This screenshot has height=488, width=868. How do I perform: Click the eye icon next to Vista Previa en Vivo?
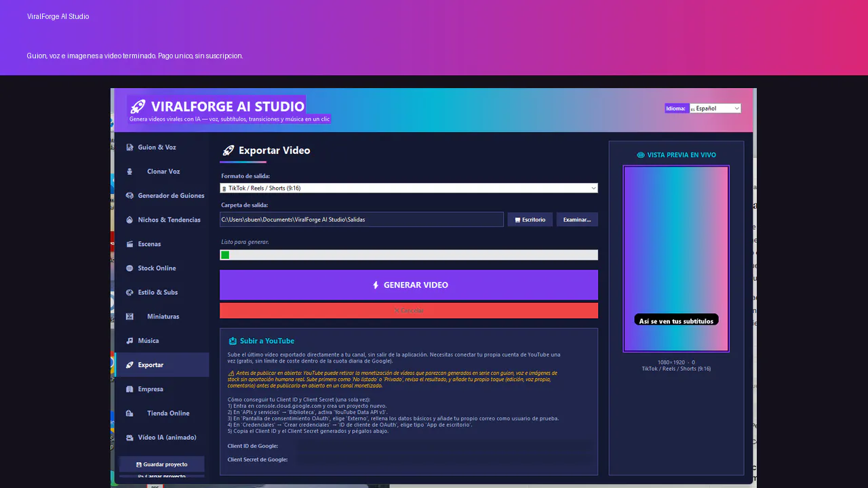(x=641, y=155)
